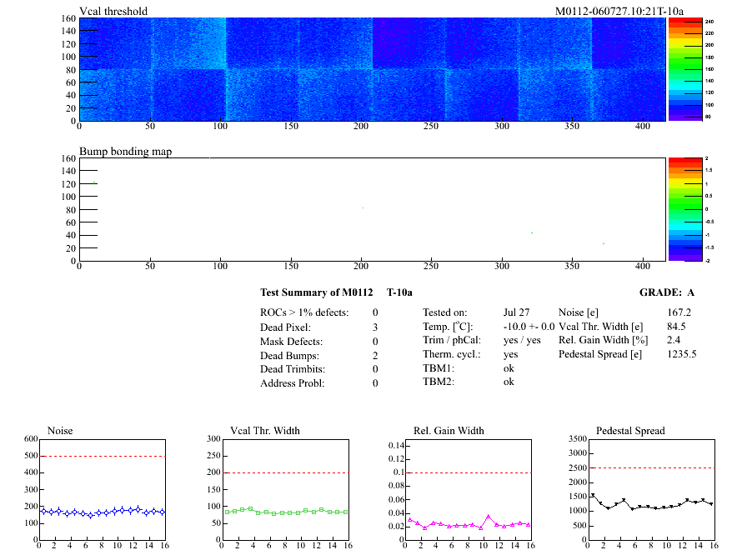Click the Vcal threshold color scale bar
Image resolution: width=747 pixels, height=560 pixels.
(686, 69)
